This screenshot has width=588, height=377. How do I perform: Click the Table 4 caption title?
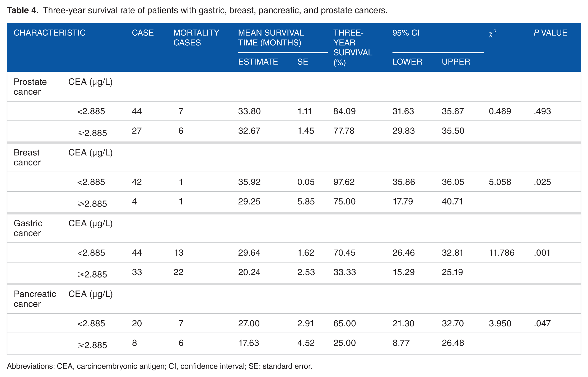click(197, 10)
